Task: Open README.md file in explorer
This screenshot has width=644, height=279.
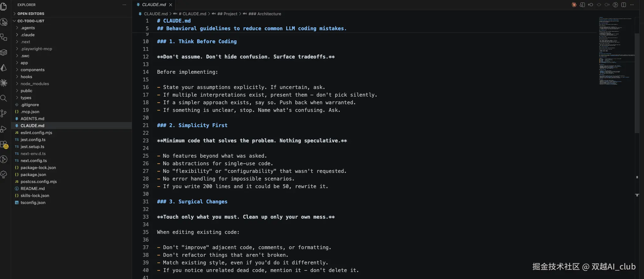Action: pyautogui.click(x=33, y=189)
